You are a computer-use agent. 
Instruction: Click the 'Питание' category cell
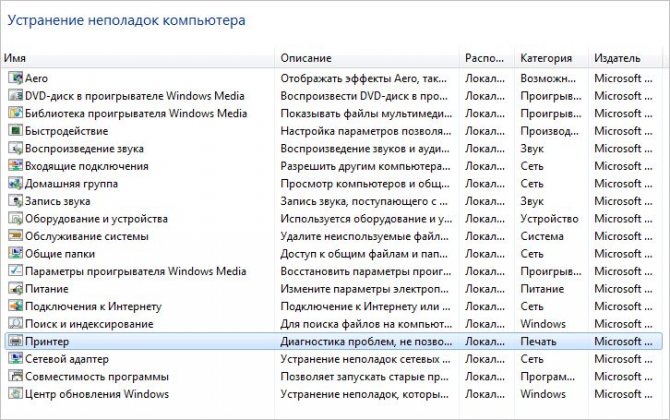542,289
